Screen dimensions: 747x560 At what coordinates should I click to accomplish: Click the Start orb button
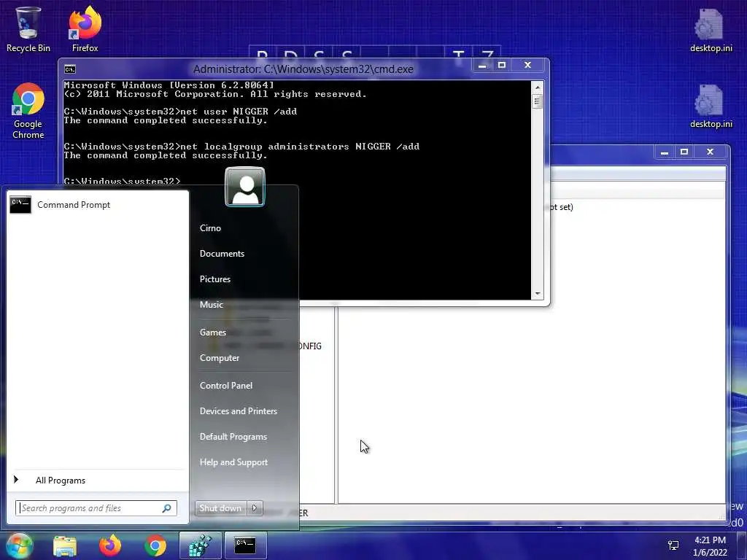pos(18,545)
